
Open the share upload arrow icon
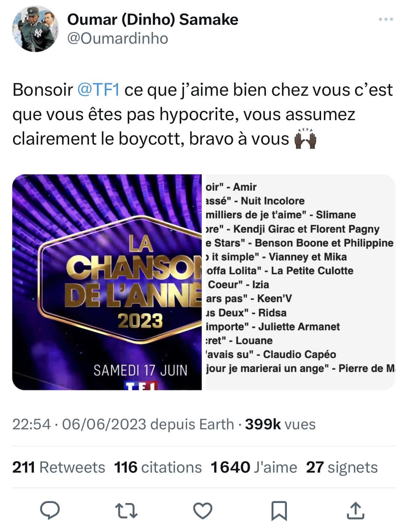pos(355,510)
